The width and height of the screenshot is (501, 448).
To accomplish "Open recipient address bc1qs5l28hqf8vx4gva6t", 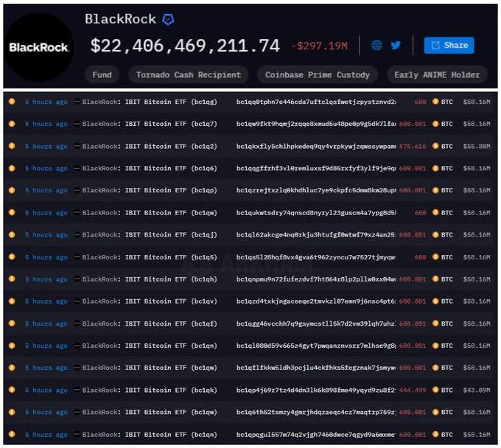I will tap(316, 257).
